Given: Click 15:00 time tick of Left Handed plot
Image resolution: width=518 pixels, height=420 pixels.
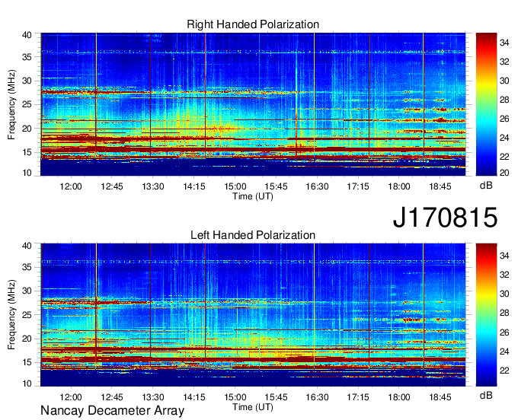Looking at the screenshot, I should [235, 397].
